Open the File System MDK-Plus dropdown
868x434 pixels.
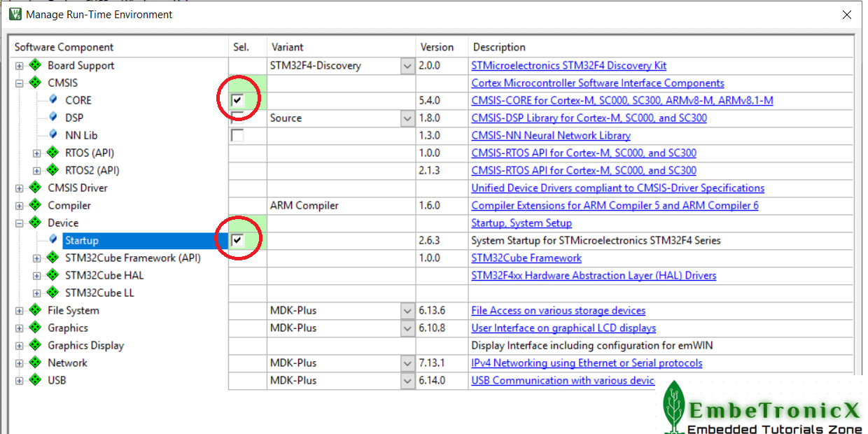[407, 311]
